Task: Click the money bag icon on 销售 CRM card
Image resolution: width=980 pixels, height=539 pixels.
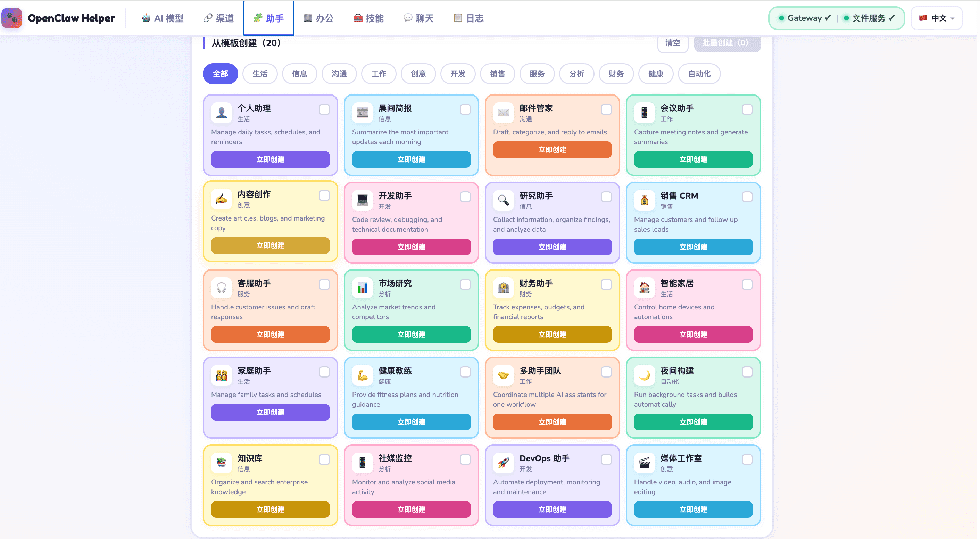Action: point(644,200)
